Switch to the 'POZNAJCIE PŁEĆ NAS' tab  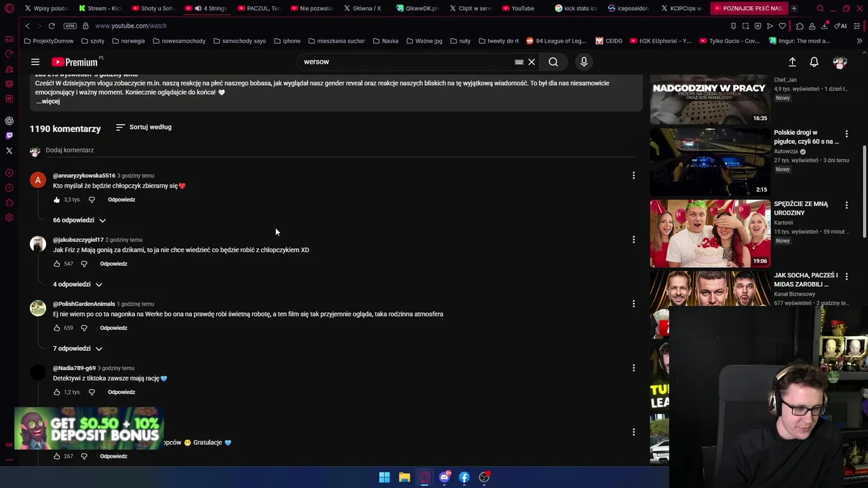coord(749,8)
